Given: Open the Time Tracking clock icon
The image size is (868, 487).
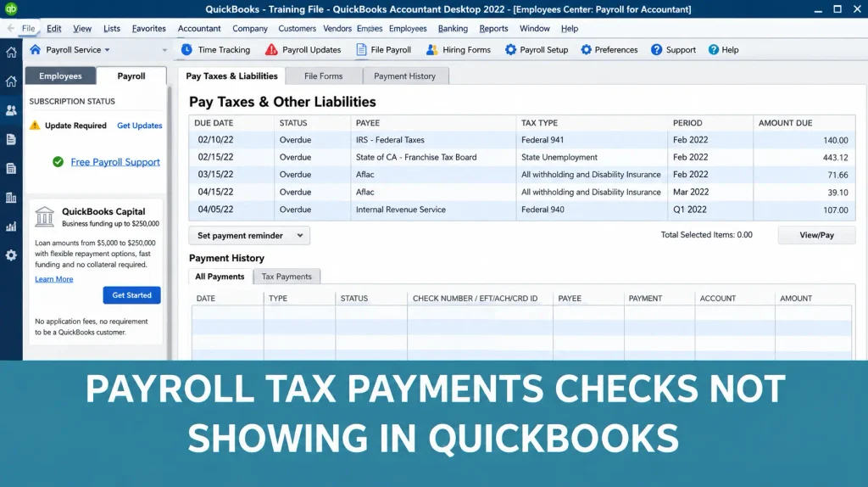Looking at the screenshot, I should pyautogui.click(x=186, y=49).
